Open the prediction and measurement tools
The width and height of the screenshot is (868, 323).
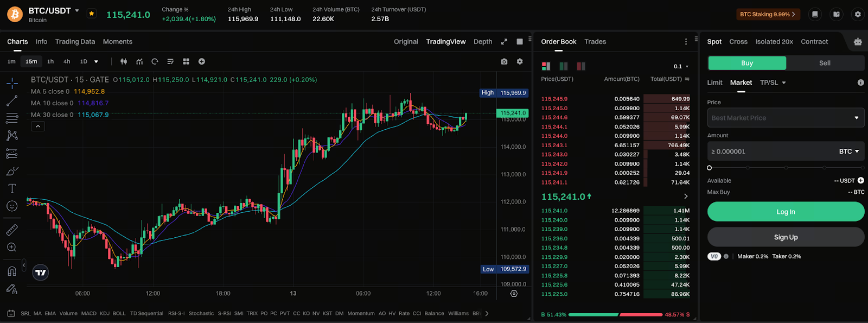12,154
